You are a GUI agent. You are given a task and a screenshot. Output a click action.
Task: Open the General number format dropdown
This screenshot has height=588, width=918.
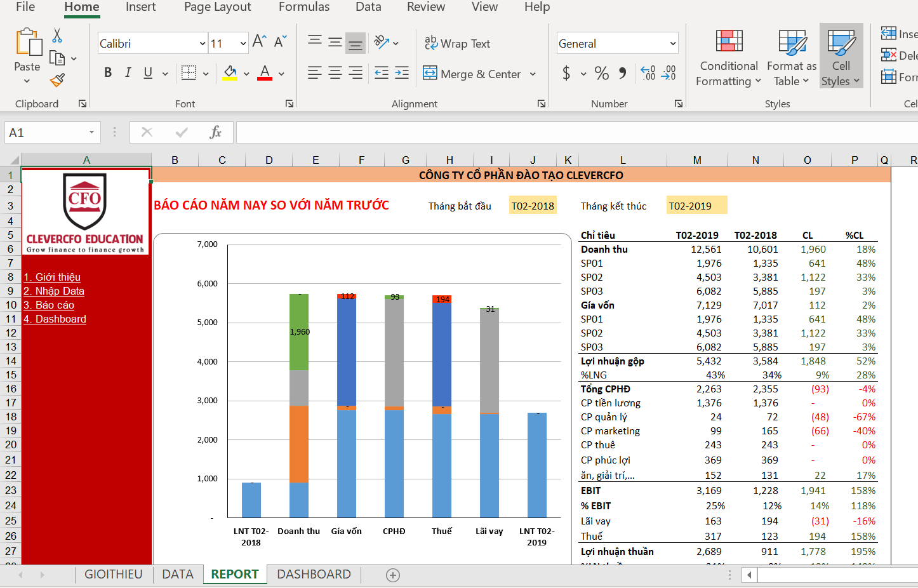(672, 44)
